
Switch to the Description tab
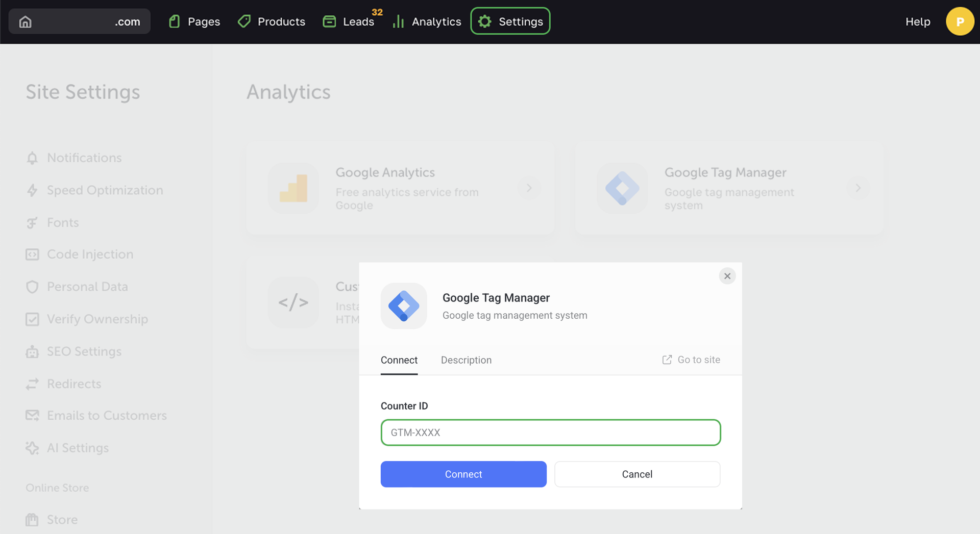point(466,360)
